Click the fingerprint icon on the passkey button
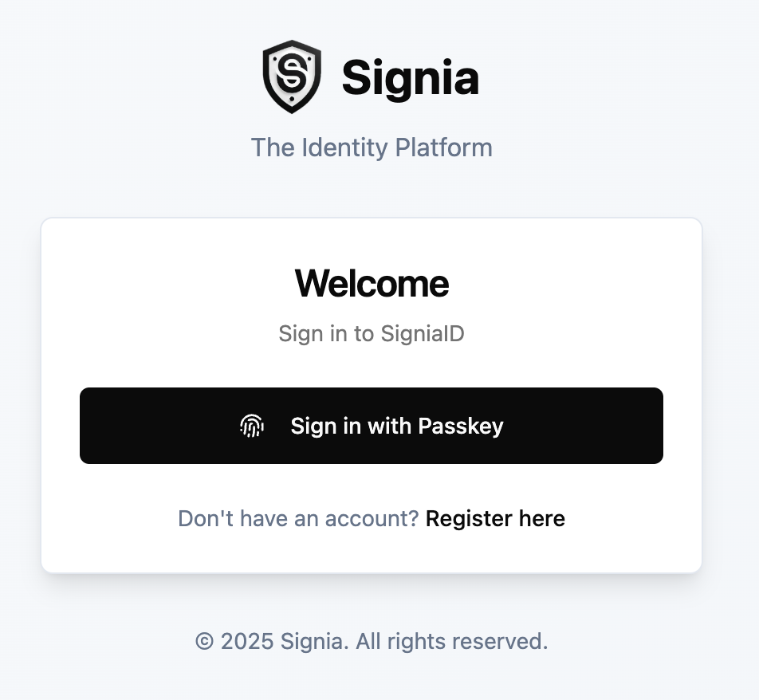 pos(252,426)
